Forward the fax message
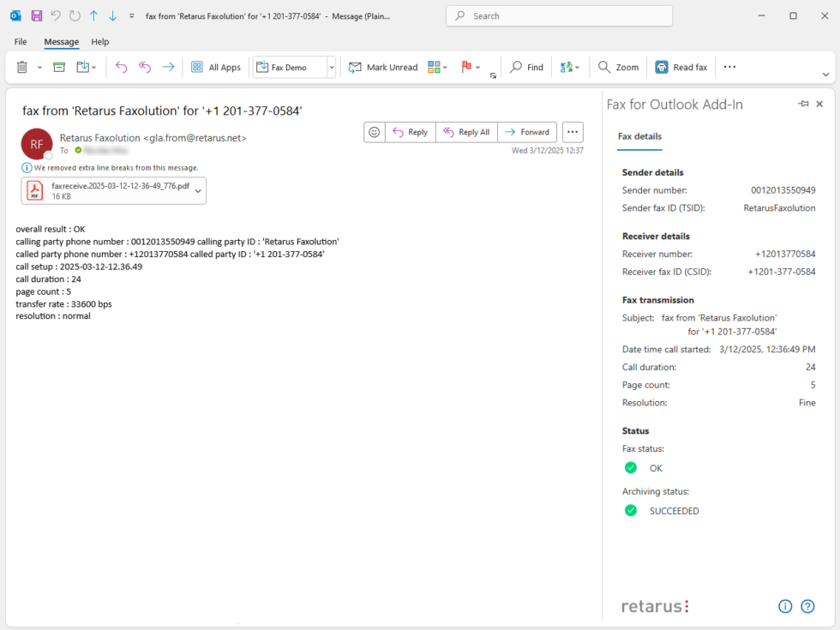The height and width of the screenshot is (630, 840). (x=527, y=132)
